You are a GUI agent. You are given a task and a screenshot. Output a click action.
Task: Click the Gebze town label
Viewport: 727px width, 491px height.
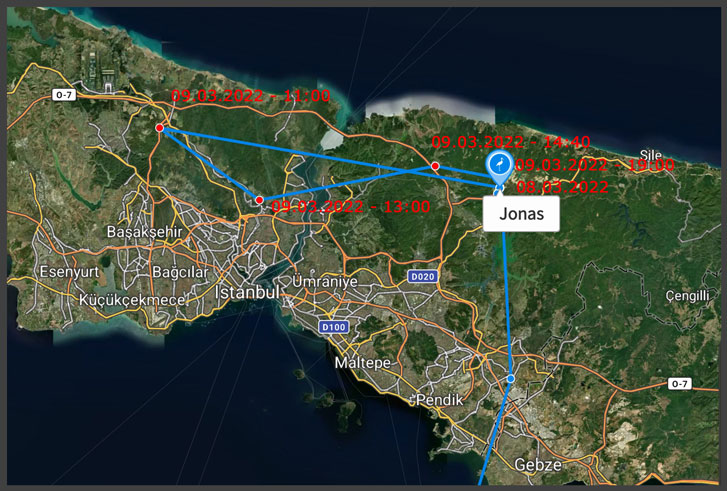(x=538, y=465)
